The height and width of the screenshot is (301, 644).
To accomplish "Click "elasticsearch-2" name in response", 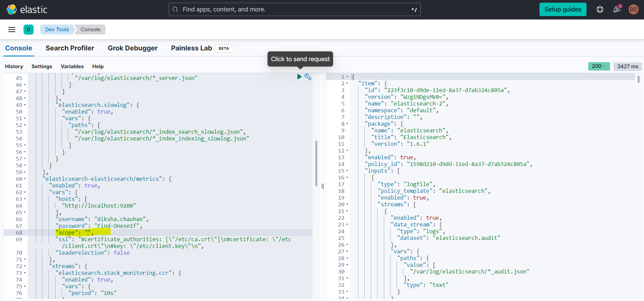I will pyautogui.click(x=418, y=103).
